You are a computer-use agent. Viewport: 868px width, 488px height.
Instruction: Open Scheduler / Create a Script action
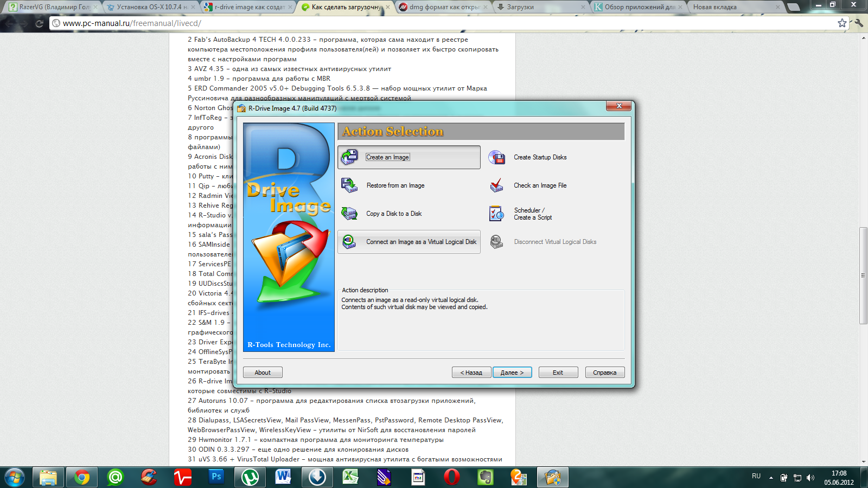click(x=554, y=214)
